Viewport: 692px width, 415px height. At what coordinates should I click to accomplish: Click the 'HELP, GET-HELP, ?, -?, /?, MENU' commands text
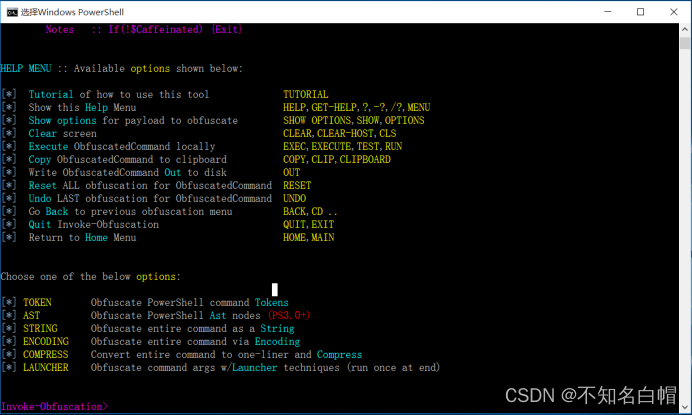357,107
